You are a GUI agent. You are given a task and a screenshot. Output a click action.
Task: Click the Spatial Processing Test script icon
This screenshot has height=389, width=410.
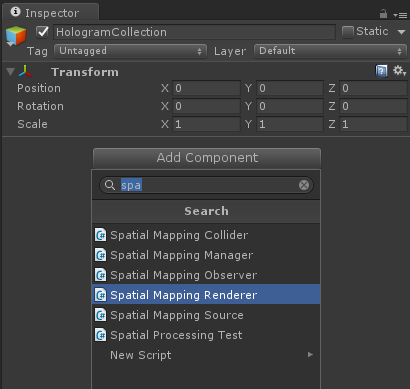click(x=100, y=335)
